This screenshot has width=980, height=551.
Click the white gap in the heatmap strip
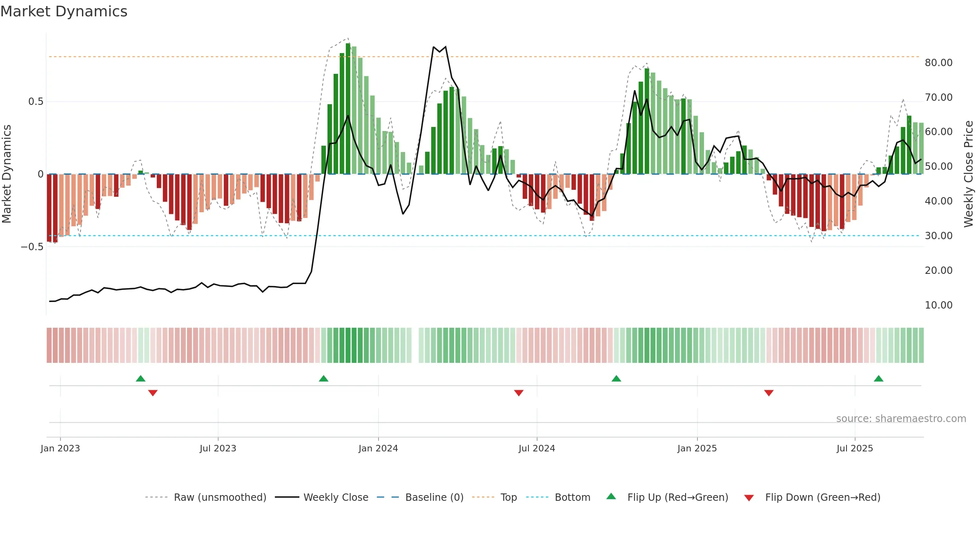tap(415, 345)
